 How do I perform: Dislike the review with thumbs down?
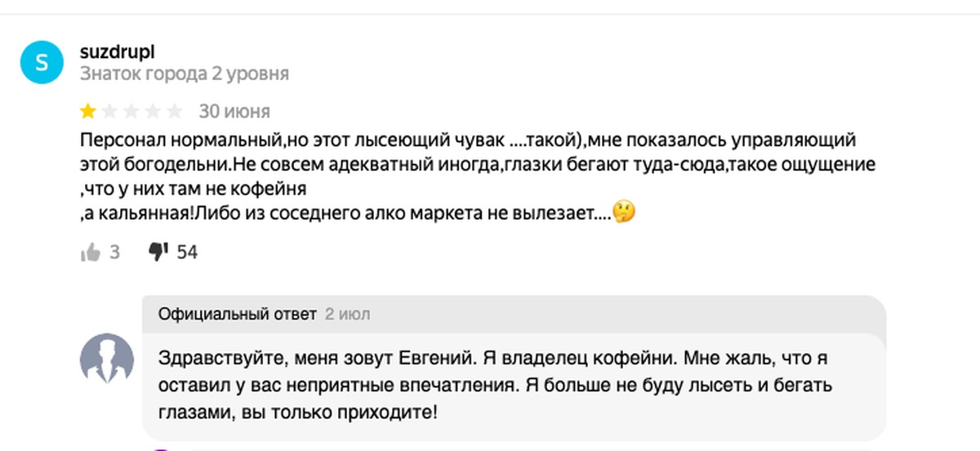(158, 252)
